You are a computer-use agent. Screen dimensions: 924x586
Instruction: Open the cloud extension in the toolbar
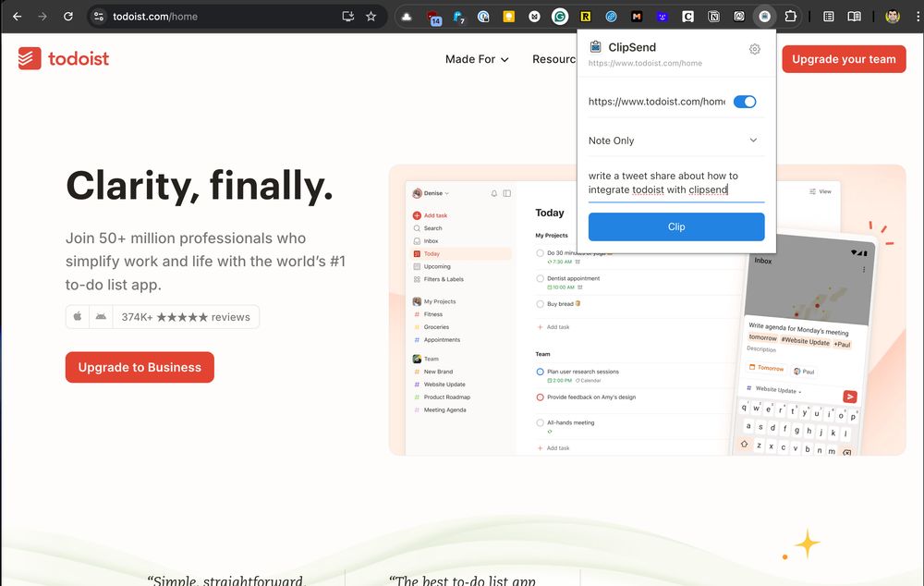[407, 17]
